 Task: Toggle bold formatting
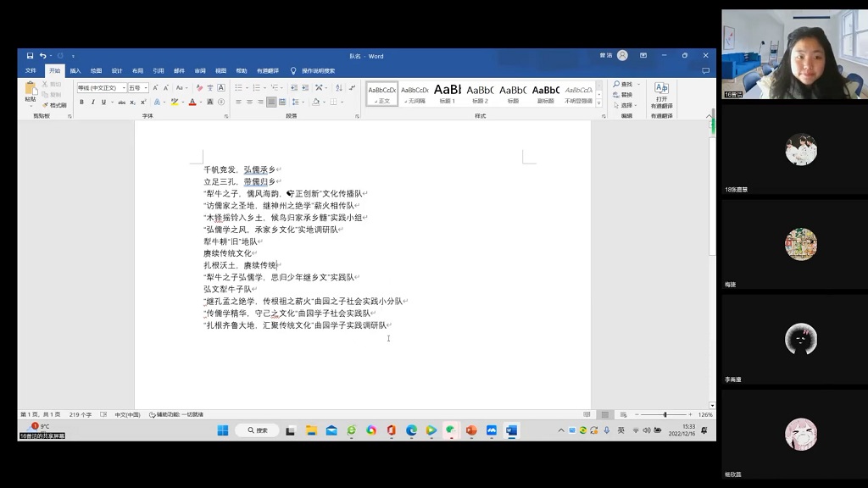coord(82,103)
